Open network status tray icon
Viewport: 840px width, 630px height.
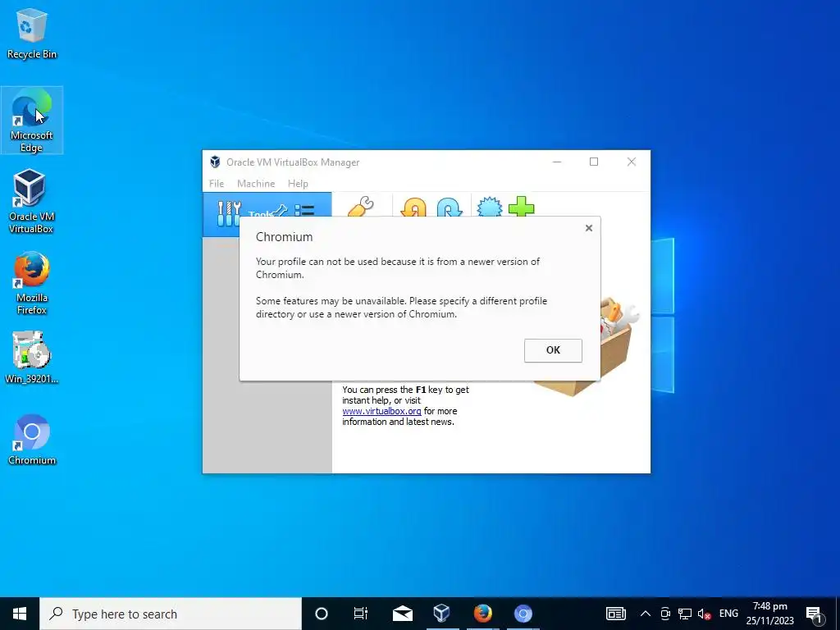pyautogui.click(x=685, y=614)
